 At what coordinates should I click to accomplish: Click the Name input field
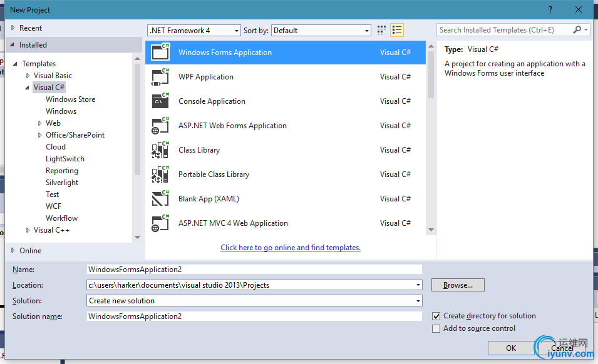tap(254, 269)
